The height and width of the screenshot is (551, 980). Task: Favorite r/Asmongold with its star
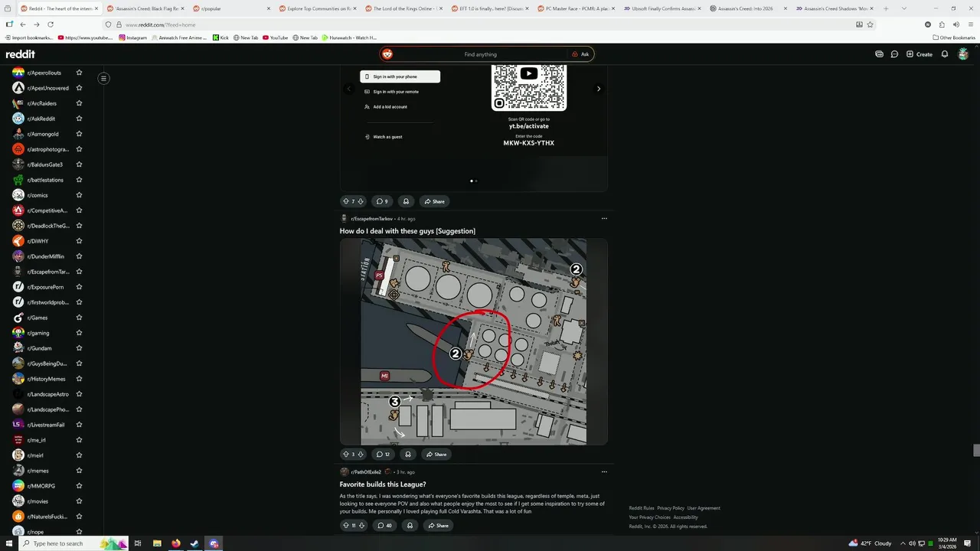point(79,134)
